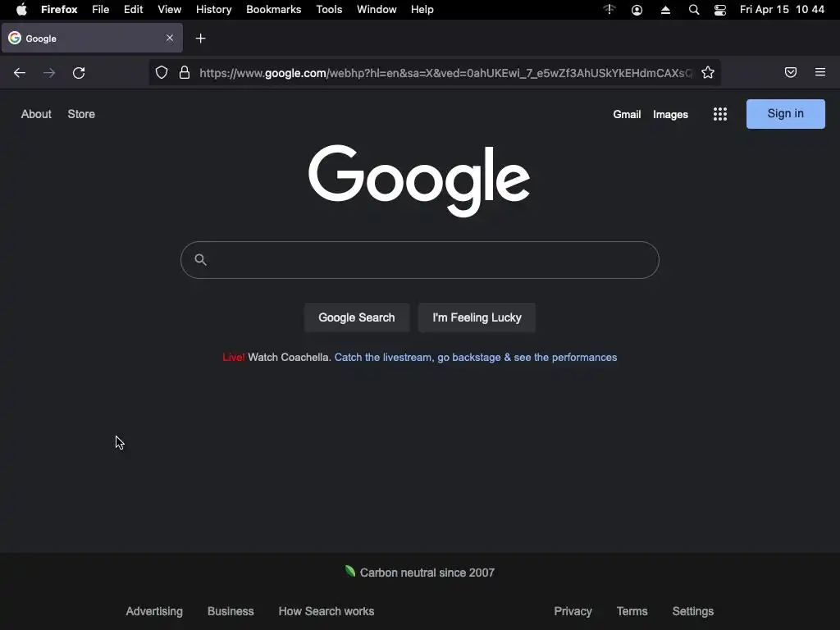Click the user account menu bar icon
Screen dimensions: 840x630
637,10
